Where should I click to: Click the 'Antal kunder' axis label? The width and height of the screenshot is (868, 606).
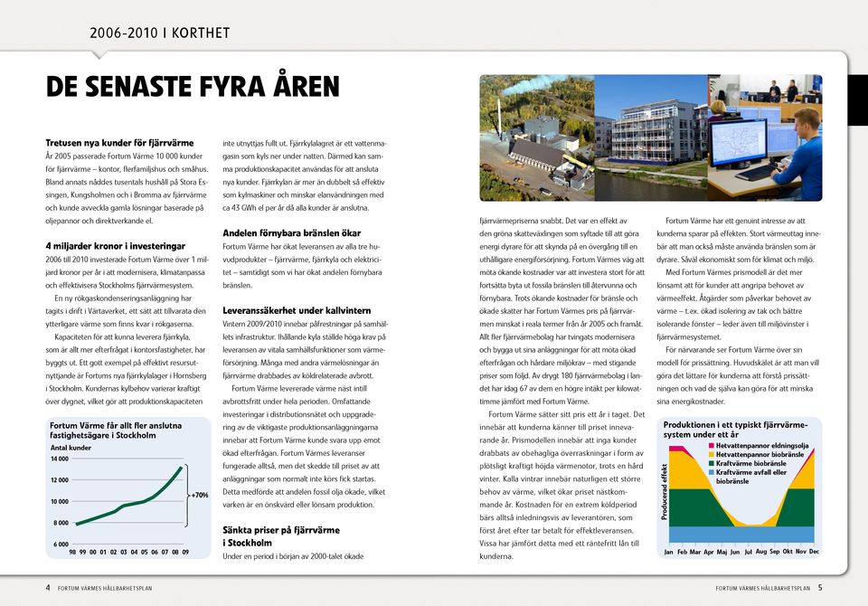tap(71, 448)
